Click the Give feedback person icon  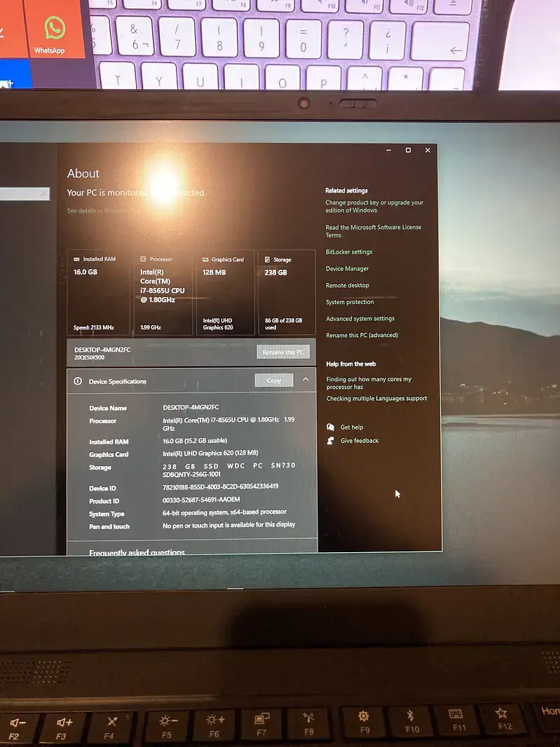click(331, 441)
